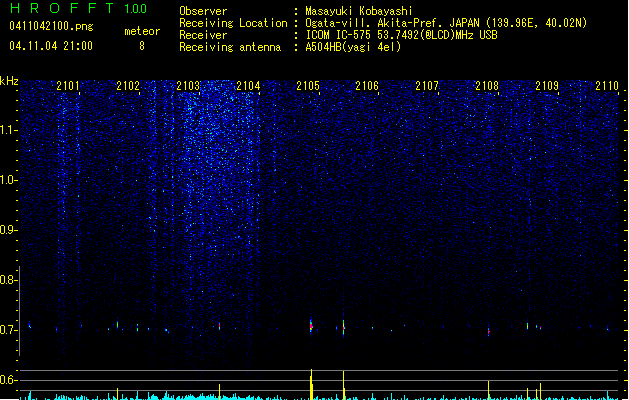
Task: Click the tallest yellow spike below 2105
Action: (x=311, y=384)
